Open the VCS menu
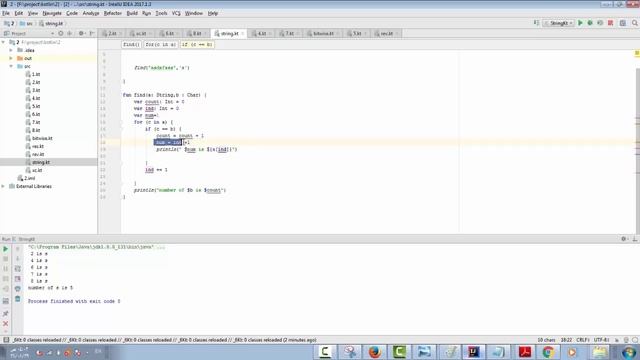The width and height of the screenshot is (640, 360). tap(176, 13)
